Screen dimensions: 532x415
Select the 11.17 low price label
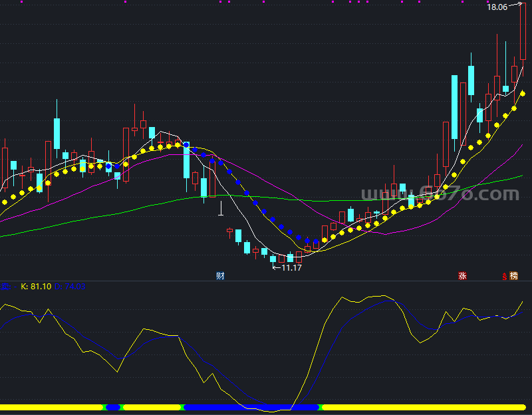pos(291,268)
